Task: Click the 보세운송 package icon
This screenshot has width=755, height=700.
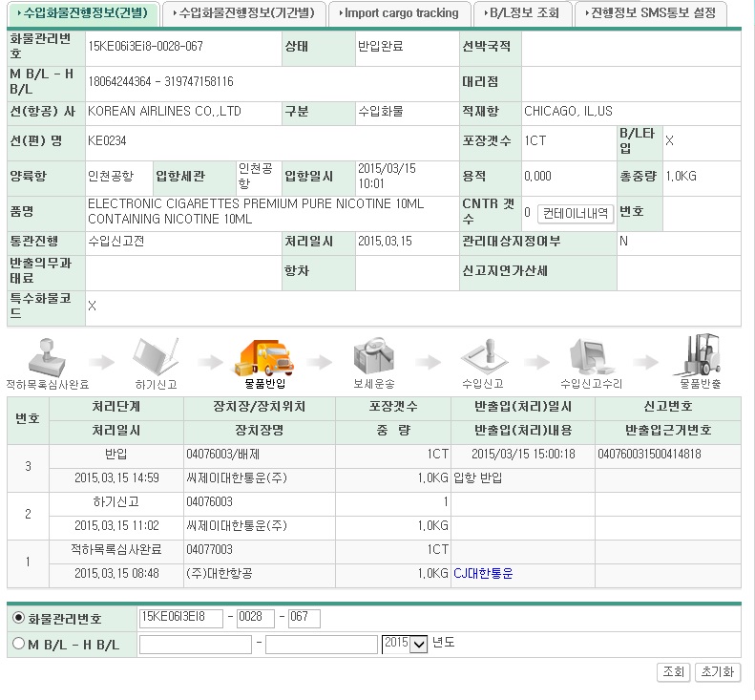Action: 373,356
